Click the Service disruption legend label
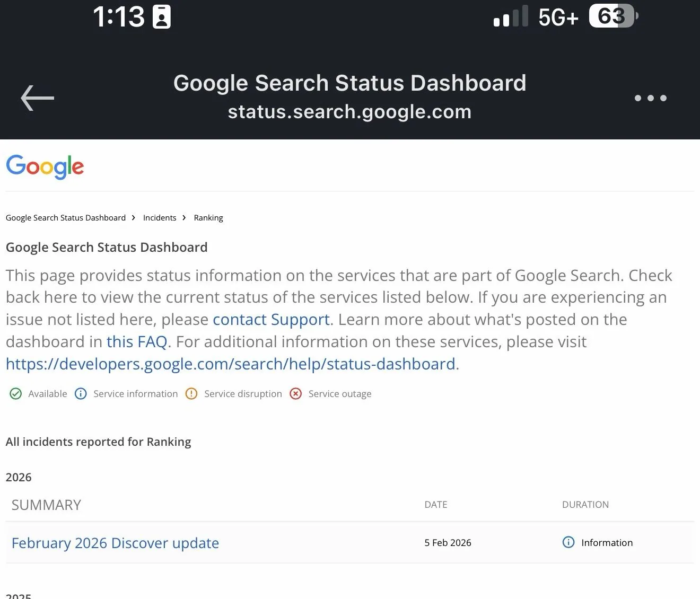The width and height of the screenshot is (700, 599). [x=243, y=394]
